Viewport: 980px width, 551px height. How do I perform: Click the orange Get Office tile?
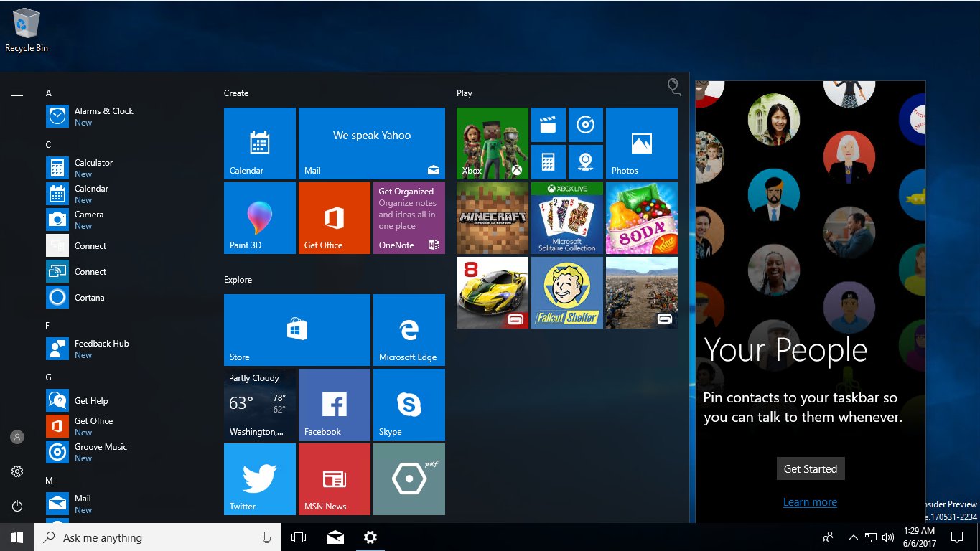click(x=335, y=218)
